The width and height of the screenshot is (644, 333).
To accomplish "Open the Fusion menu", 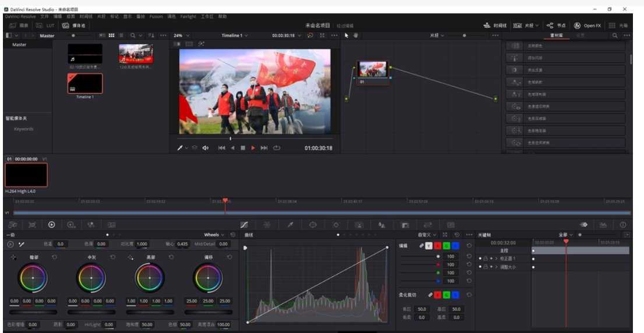I will point(156,16).
